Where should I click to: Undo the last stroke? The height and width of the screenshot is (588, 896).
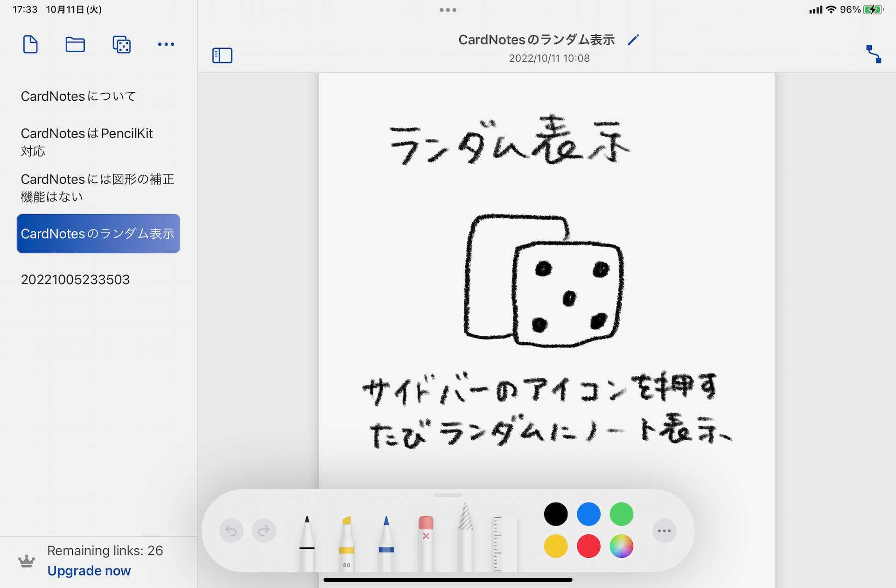231,531
